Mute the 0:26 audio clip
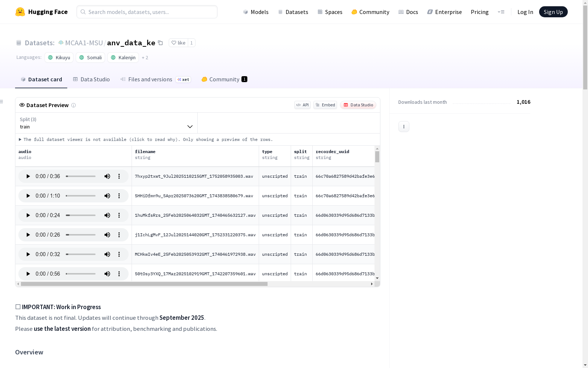This screenshot has height=368, width=588. [x=107, y=235]
